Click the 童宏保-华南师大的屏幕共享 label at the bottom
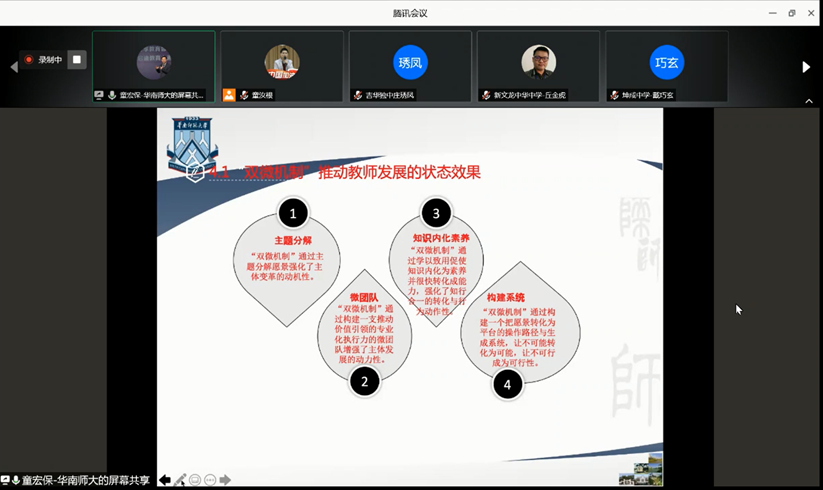This screenshot has width=823, height=490. coord(86,480)
